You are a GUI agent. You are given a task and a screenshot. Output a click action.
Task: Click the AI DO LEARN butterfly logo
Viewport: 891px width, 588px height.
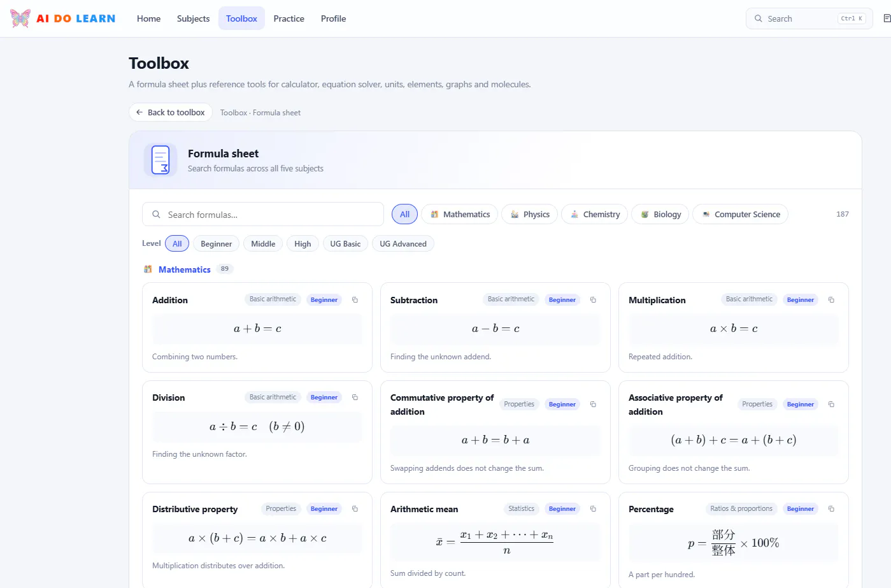coord(20,18)
